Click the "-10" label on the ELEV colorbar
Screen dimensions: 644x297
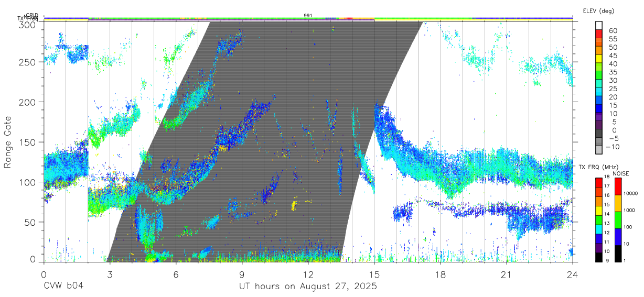pyautogui.click(x=613, y=147)
